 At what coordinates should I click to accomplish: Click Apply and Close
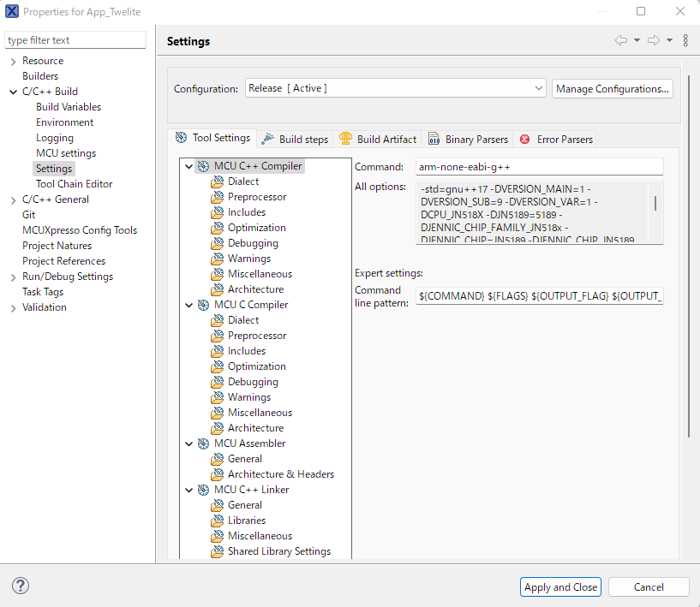click(560, 587)
